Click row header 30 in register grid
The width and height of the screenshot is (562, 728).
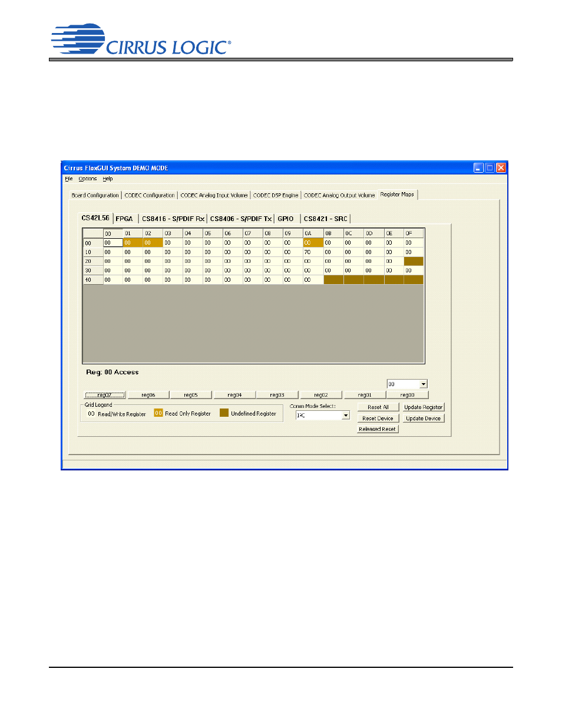click(93, 271)
